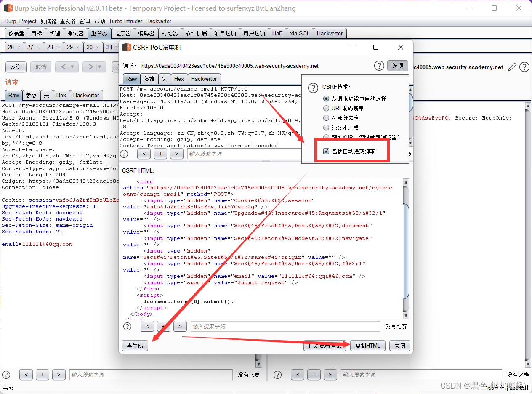Open the Repeater help icon beside the pencil
Screen dimensions: 532x394
(524, 67)
